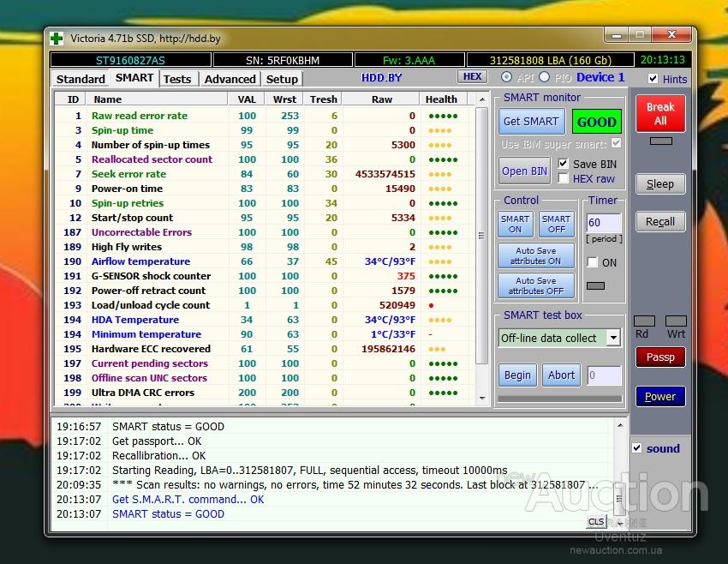This screenshot has width=728, height=564.
Task: Click the Sleep button
Action: [660, 184]
